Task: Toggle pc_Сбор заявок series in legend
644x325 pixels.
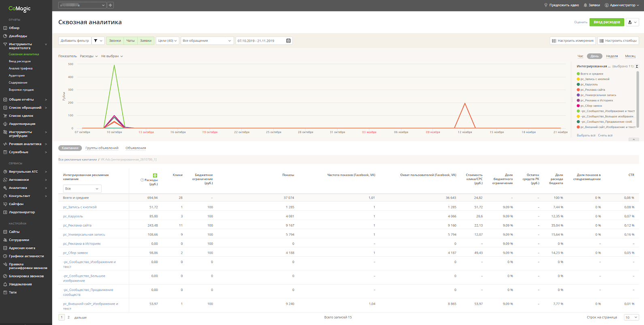Action: tap(589, 106)
